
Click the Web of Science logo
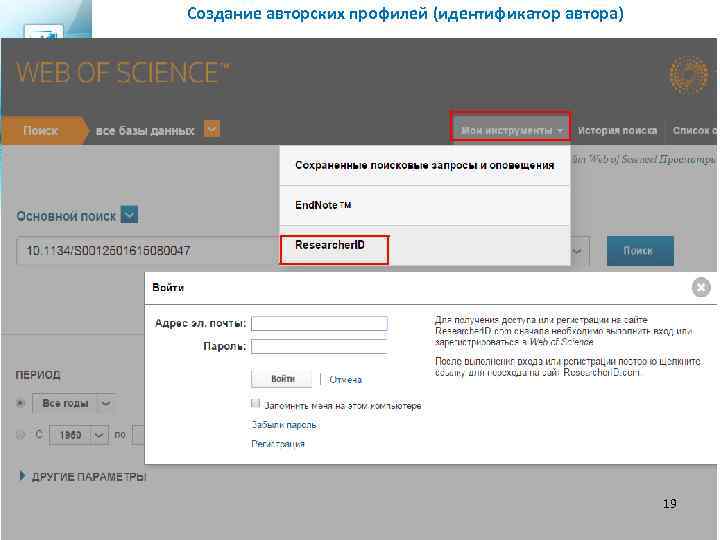pyautogui.click(x=123, y=73)
